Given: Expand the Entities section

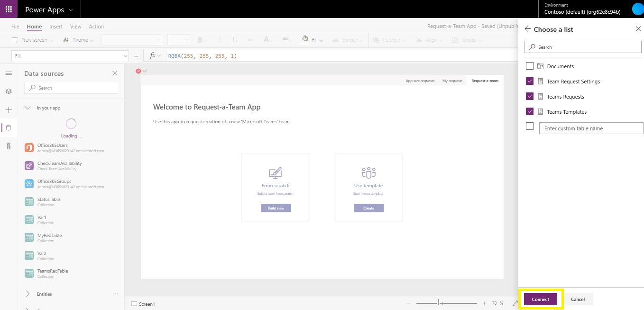Looking at the screenshot, I should [28, 294].
